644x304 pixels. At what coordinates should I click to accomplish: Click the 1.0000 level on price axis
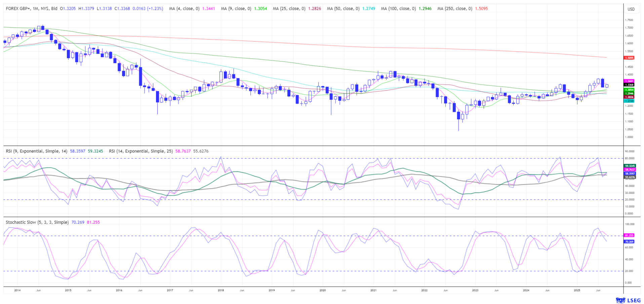[629, 137]
